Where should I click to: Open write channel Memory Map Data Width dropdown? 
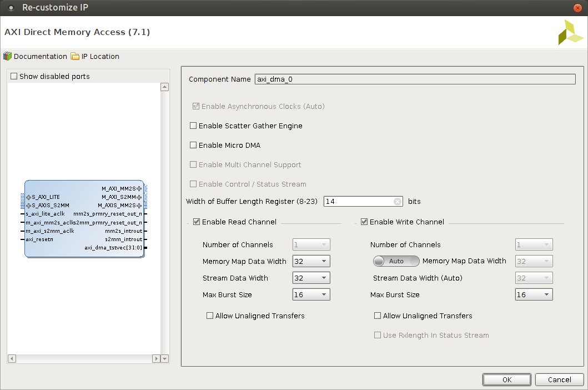(x=534, y=261)
